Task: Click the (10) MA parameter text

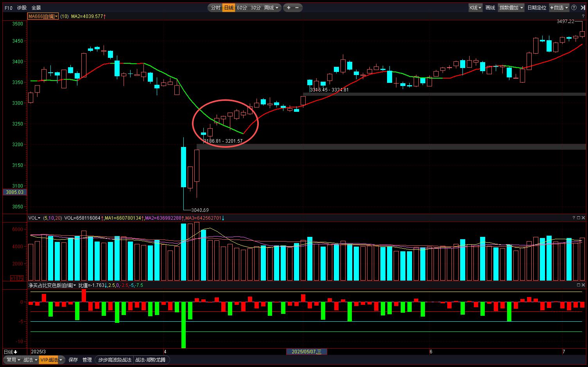Action: coord(65,16)
